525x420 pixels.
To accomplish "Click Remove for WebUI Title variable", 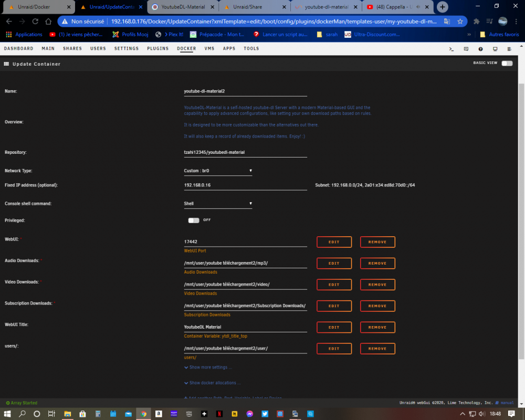I will click(x=377, y=327).
